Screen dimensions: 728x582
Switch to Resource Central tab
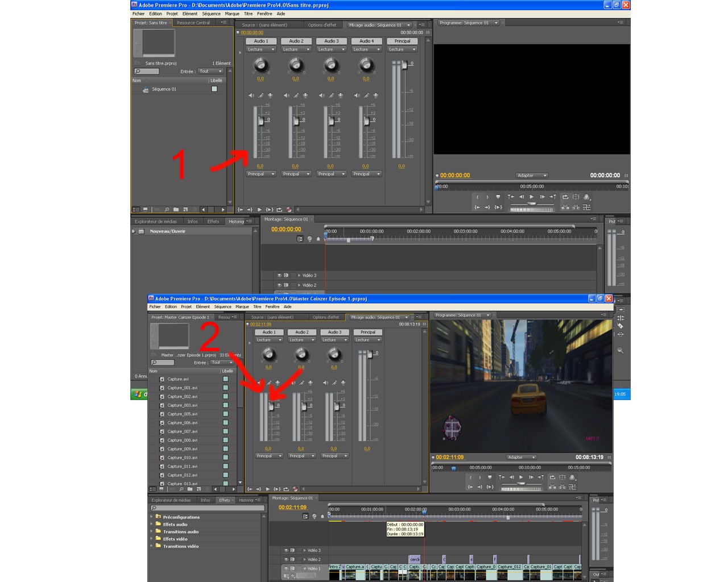tap(193, 23)
